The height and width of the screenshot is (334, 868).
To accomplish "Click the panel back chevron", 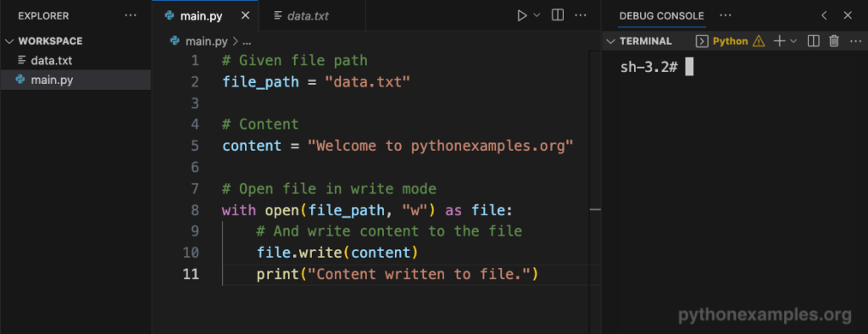I will pos(824,15).
